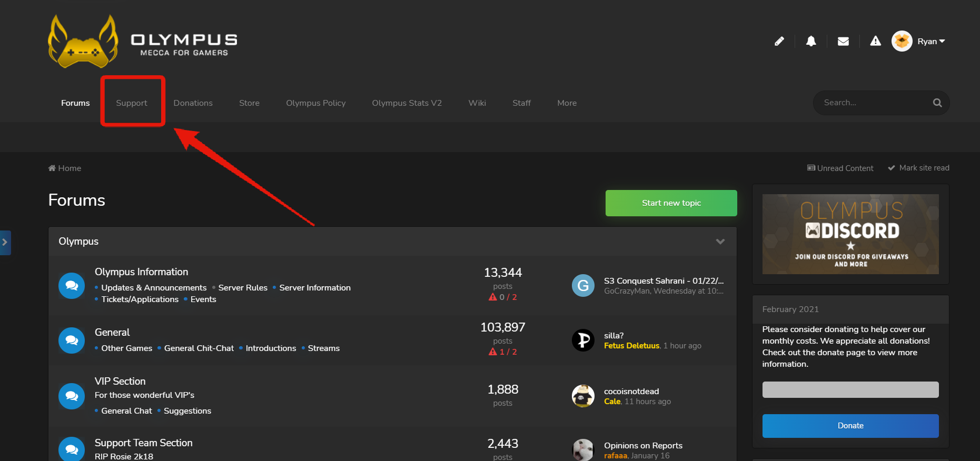Open the Support tab
This screenshot has width=980, height=461.
click(x=132, y=103)
